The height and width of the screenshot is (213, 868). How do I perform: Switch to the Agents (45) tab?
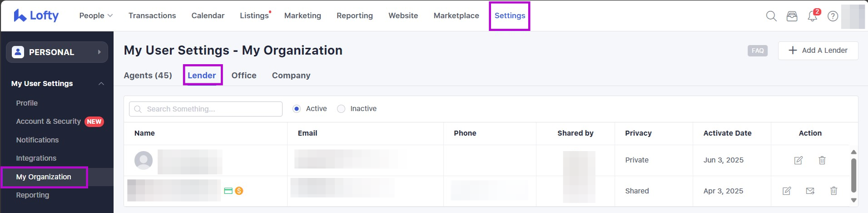[x=148, y=76]
